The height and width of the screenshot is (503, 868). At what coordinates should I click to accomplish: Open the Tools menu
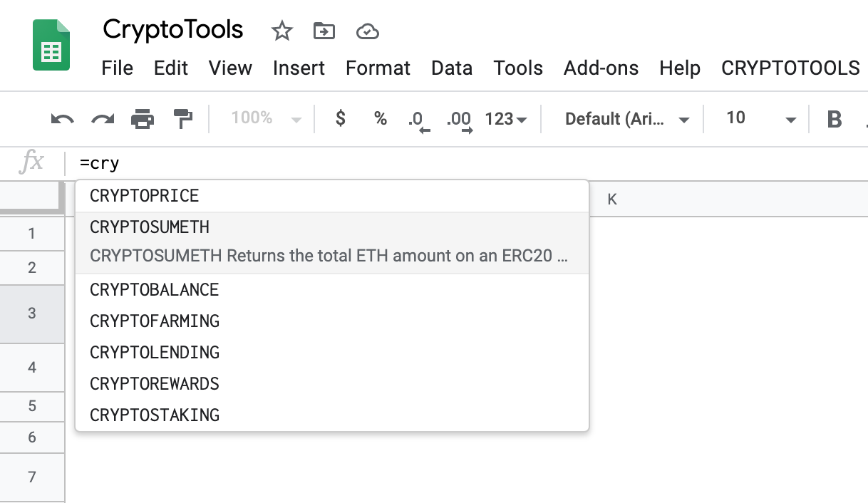click(518, 68)
